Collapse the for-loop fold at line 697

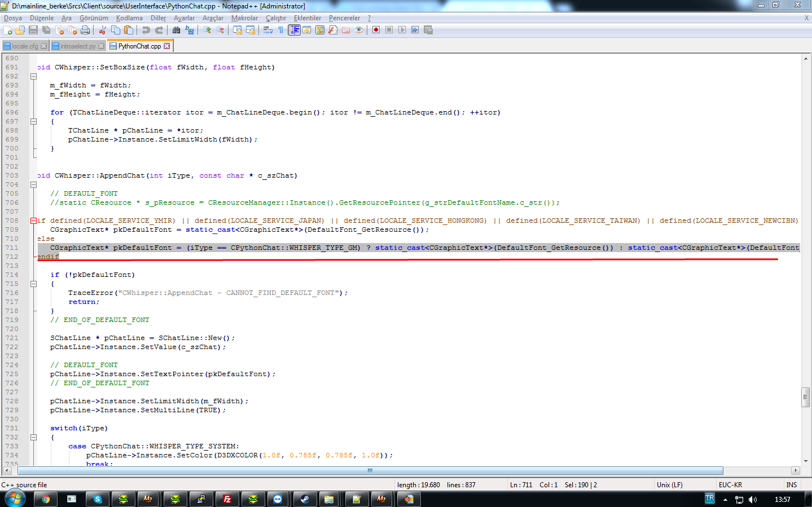point(33,121)
